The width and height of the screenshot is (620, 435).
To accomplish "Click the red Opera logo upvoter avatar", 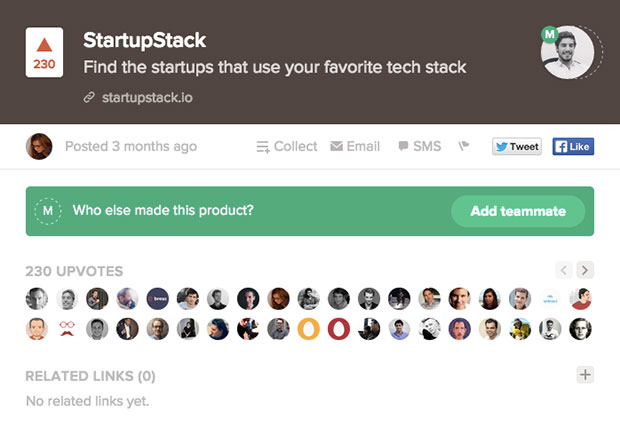I will click(339, 328).
